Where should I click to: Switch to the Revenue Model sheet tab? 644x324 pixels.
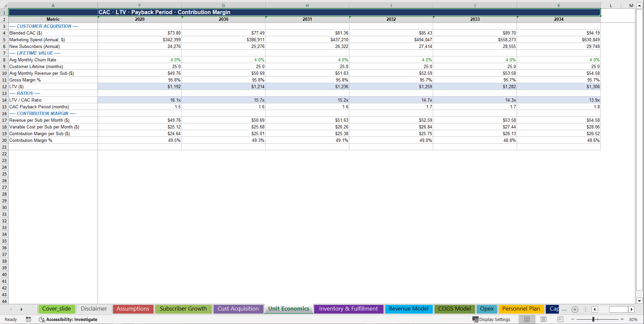[x=409, y=309]
